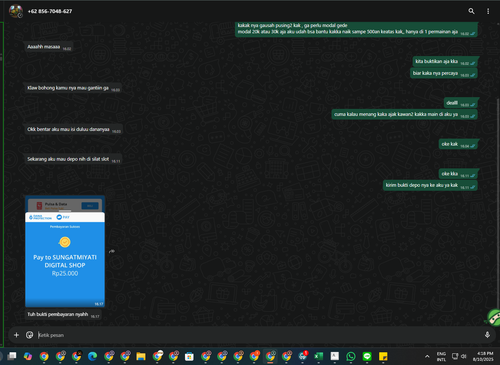Open File Explorer from the taskbar
The image size is (500, 365).
141,356
